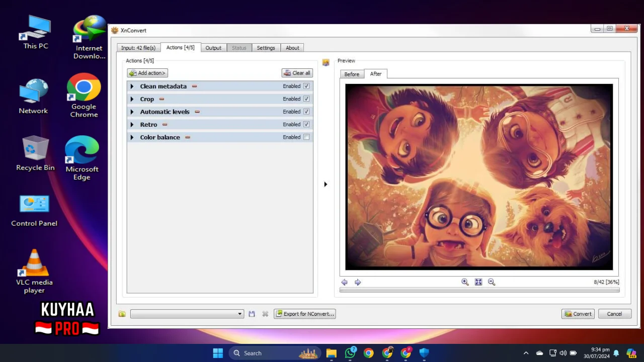Remove the Automatic levels action via minus icon
The height and width of the screenshot is (362, 644).
(197, 112)
